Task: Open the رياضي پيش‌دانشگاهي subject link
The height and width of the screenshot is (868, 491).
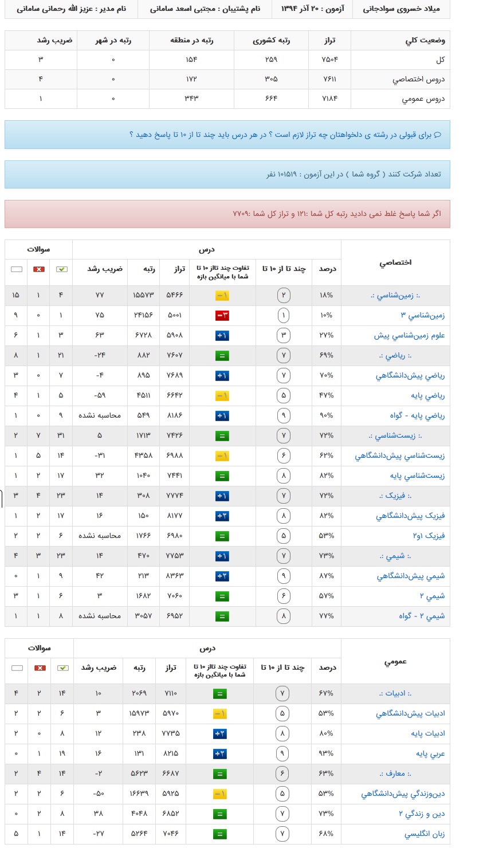Action: [x=410, y=375]
